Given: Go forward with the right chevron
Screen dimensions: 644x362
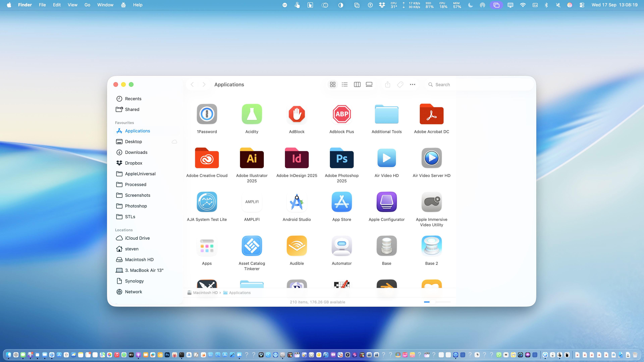Looking at the screenshot, I should (204, 85).
